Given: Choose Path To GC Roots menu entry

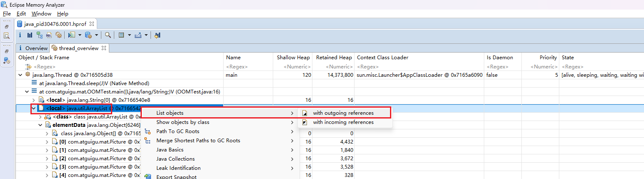Looking at the screenshot, I should tap(219, 131).
